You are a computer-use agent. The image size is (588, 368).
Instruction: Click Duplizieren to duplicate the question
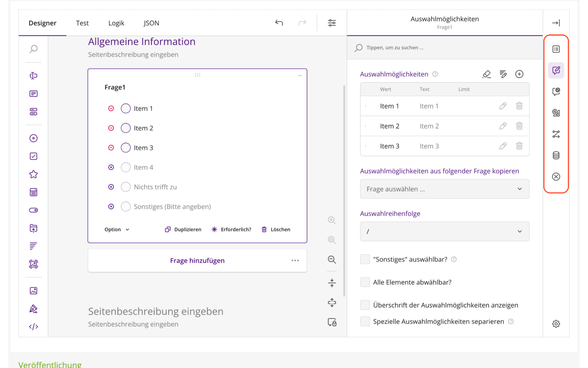coord(183,229)
